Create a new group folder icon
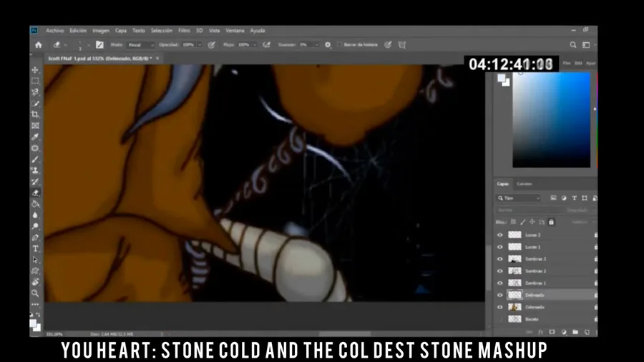This screenshot has height=362, width=644. click(575, 332)
